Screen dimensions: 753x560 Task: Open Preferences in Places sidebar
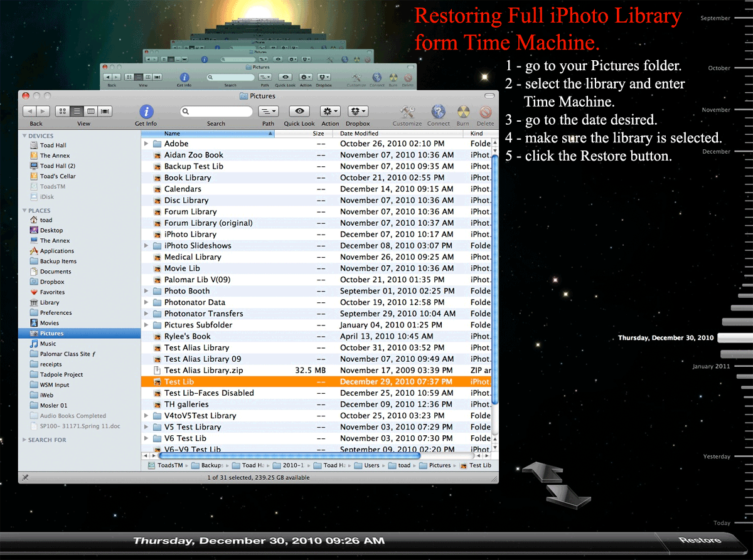(x=56, y=313)
